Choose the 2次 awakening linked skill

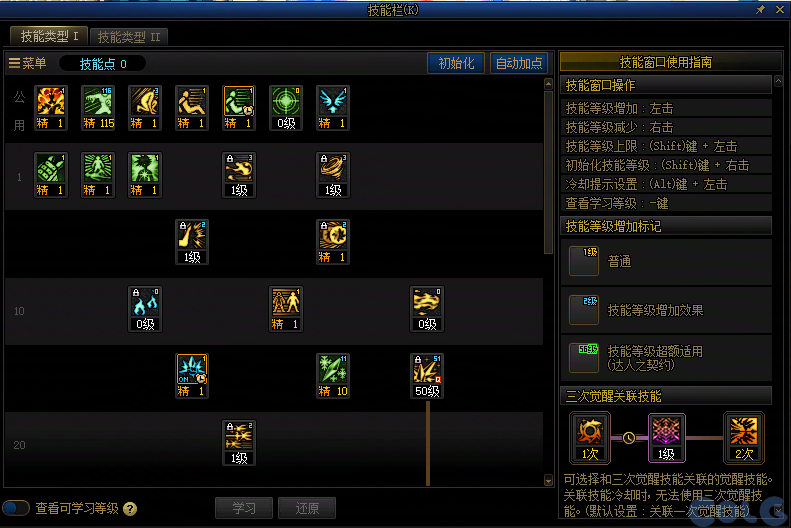744,438
